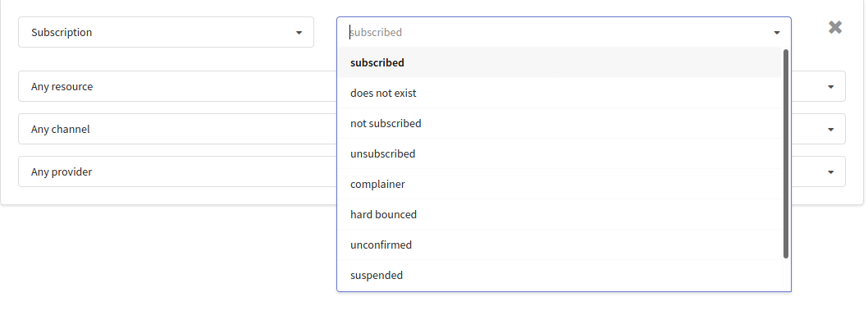This screenshot has width=868, height=311.
Task: Click the status options list scrollbar
Action: [x=785, y=153]
